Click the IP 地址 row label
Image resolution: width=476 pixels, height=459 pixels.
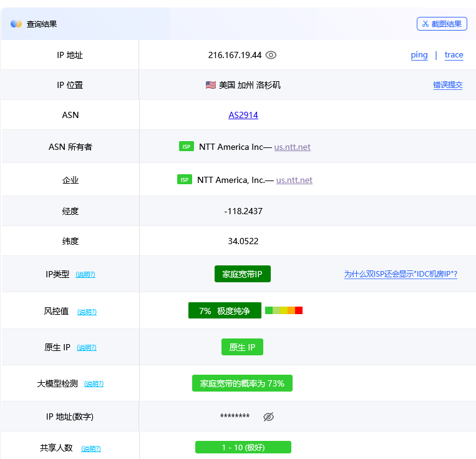(x=70, y=55)
